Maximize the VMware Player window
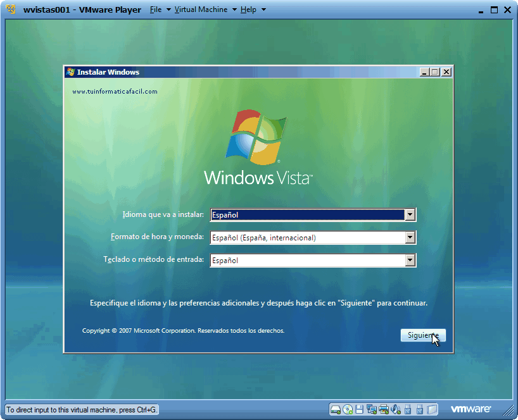The height and width of the screenshot is (420, 518). [x=494, y=10]
